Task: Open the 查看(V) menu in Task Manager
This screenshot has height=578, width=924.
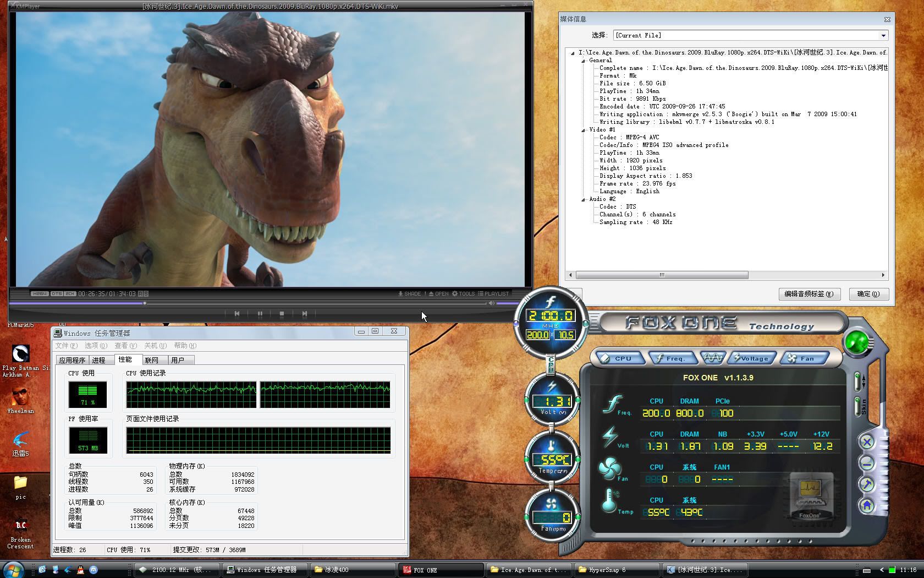Action: tap(125, 346)
